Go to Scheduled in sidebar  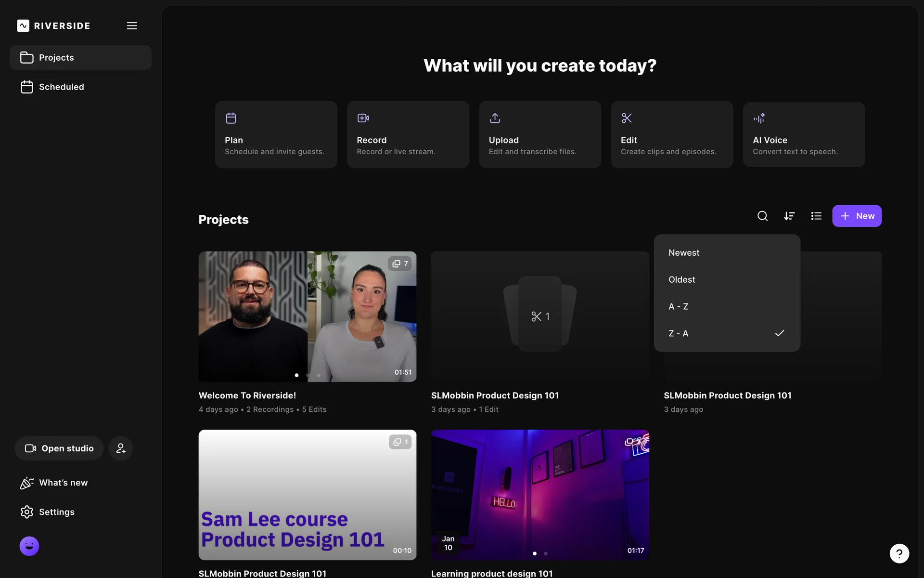[x=61, y=87]
